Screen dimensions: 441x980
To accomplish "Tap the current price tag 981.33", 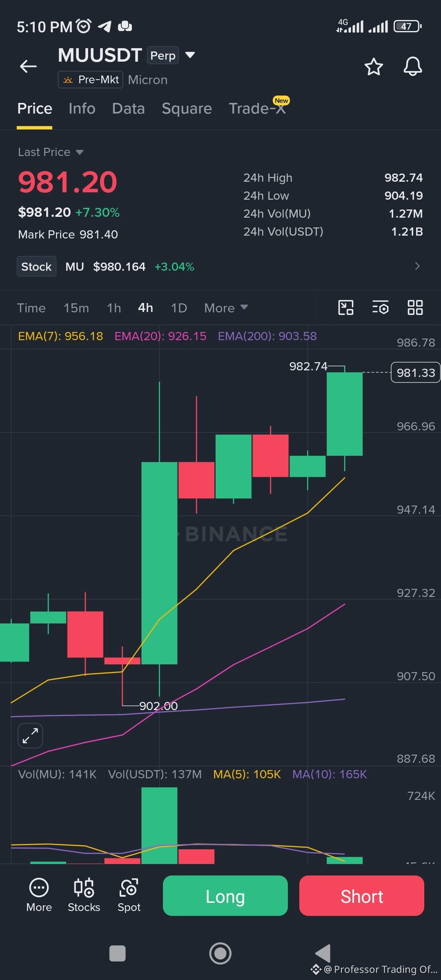I will click(x=416, y=372).
